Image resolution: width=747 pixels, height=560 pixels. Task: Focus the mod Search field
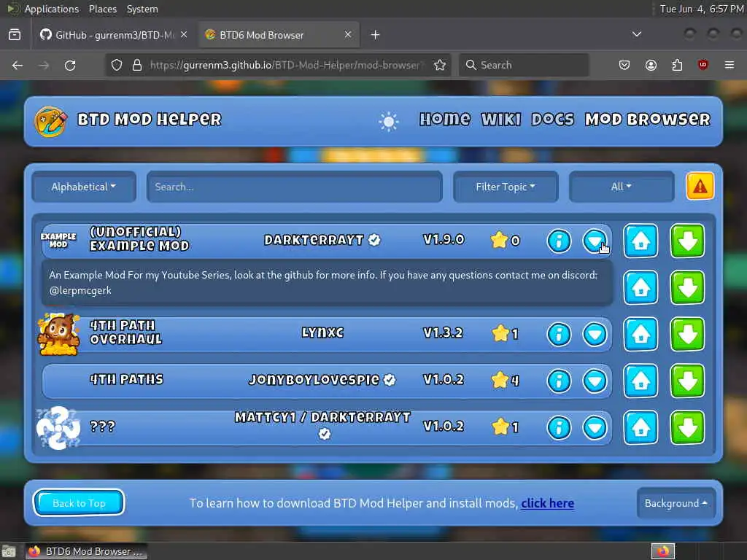[295, 187]
